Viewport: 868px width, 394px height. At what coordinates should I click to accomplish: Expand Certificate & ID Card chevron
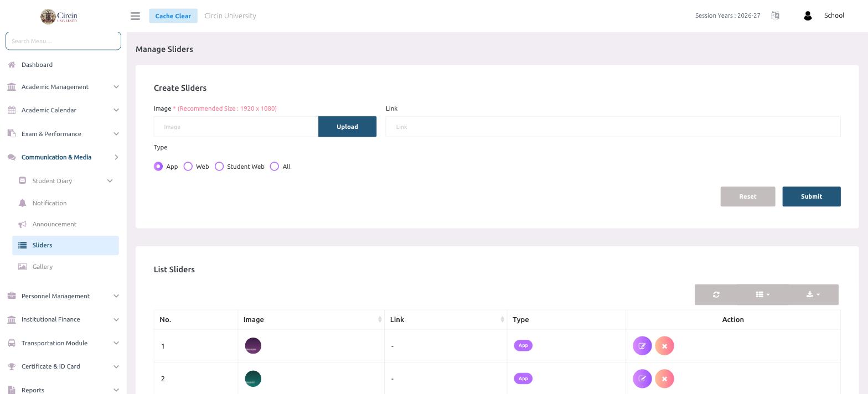[x=116, y=366]
